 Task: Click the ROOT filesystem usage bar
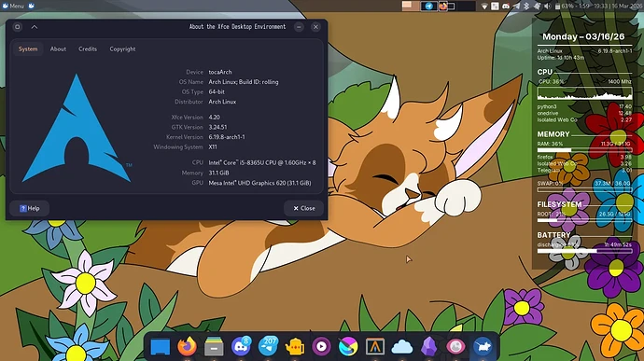coord(584,220)
